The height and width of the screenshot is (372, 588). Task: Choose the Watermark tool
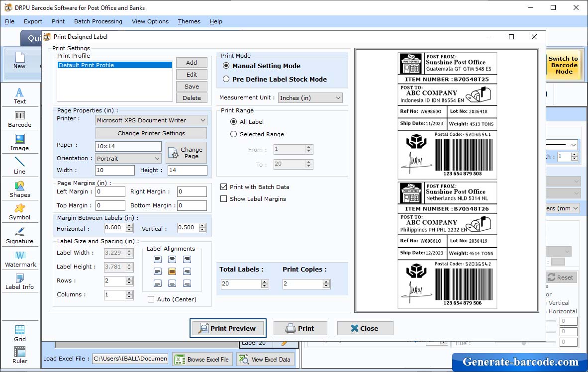20,259
